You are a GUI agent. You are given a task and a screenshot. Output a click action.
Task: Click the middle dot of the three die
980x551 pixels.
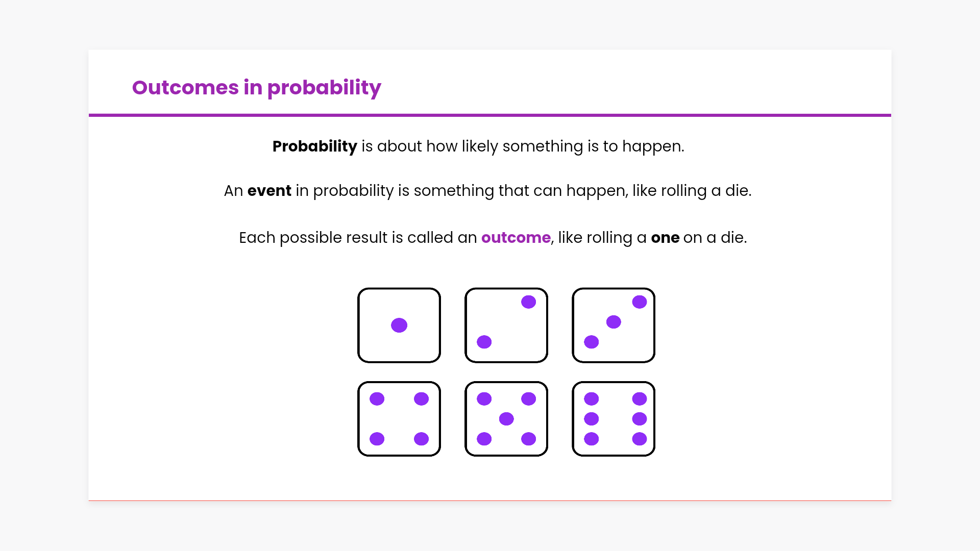pyautogui.click(x=614, y=322)
